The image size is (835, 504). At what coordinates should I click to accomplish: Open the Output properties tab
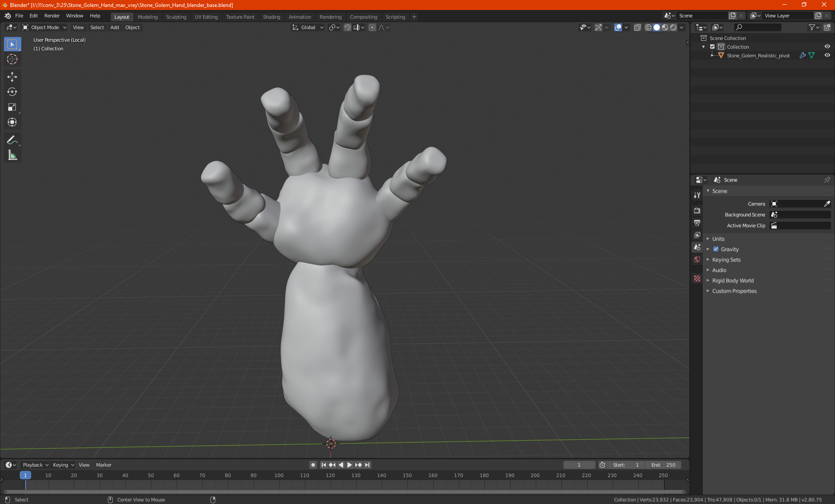tap(697, 223)
